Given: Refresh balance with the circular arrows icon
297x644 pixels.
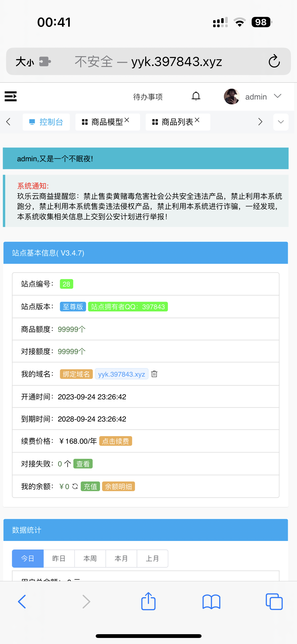Looking at the screenshot, I should tap(75, 486).
